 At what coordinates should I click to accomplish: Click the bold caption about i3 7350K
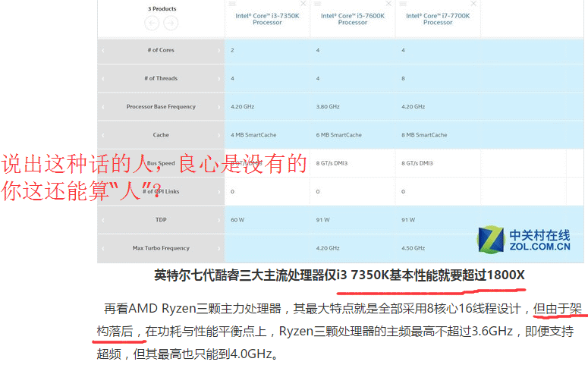(339, 275)
